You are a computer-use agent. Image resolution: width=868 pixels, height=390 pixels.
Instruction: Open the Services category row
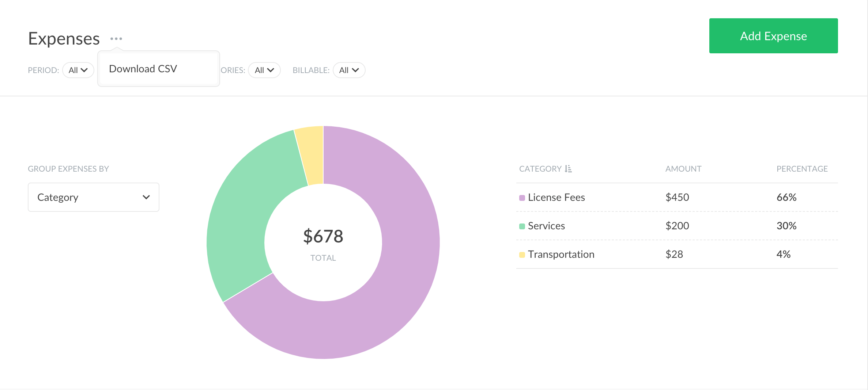tap(546, 226)
